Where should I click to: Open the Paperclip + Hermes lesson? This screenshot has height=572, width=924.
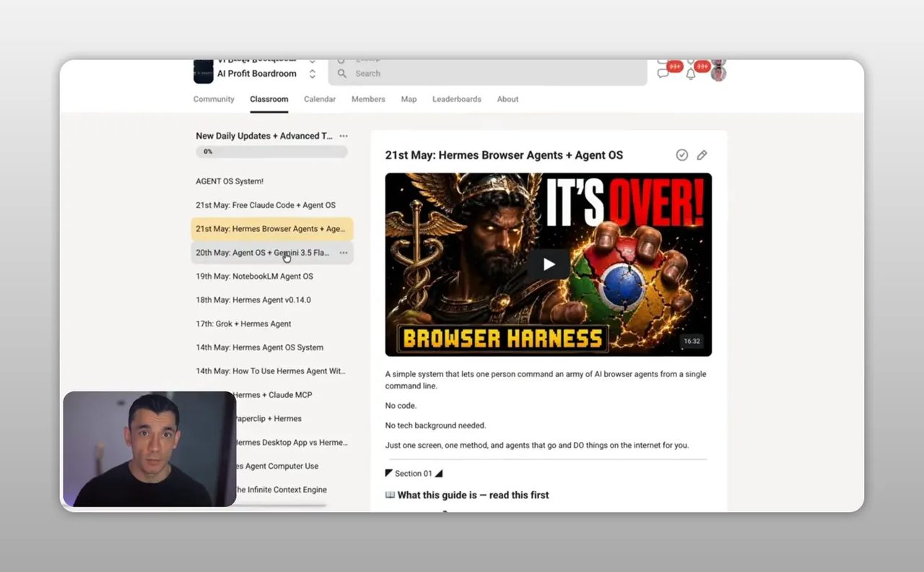269,419
